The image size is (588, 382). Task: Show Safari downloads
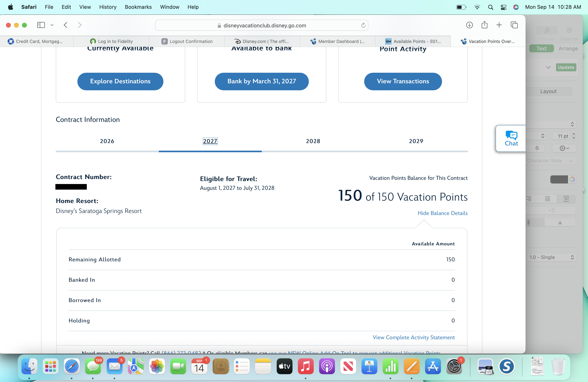coord(469,25)
